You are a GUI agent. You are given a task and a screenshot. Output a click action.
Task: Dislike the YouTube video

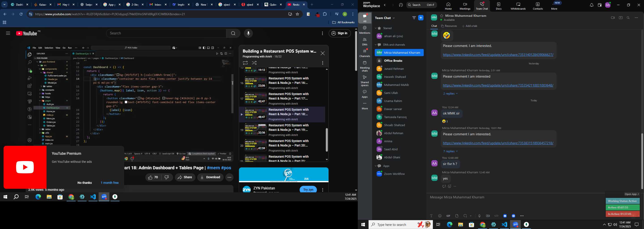click(x=167, y=177)
